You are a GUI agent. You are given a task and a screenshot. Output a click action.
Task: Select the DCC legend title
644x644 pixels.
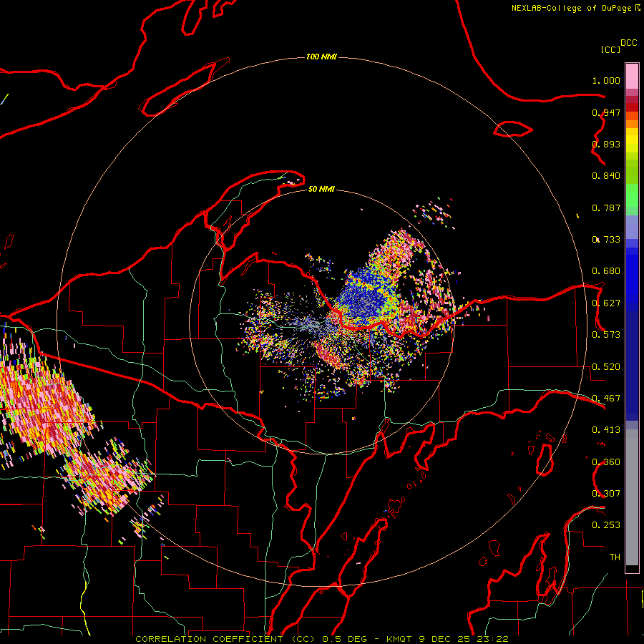coord(628,43)
